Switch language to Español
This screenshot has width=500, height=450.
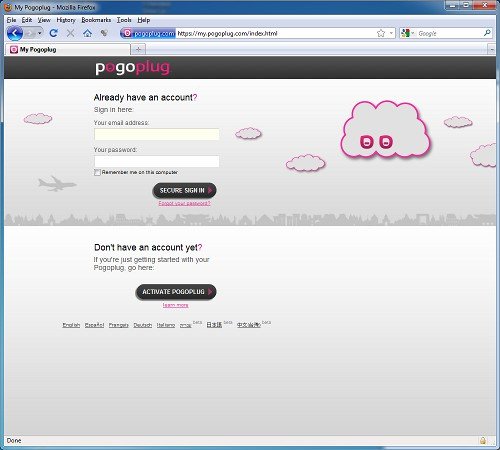[94, 325]
